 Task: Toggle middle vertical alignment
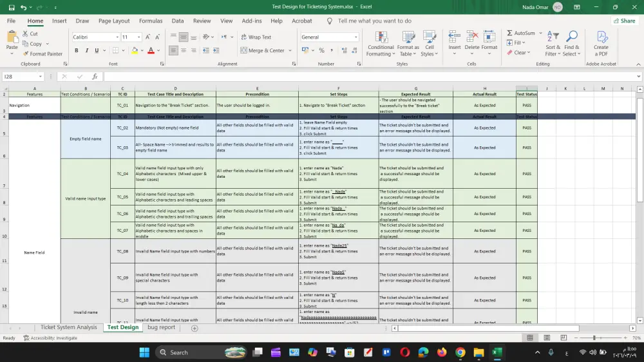[x=183, y=37]
